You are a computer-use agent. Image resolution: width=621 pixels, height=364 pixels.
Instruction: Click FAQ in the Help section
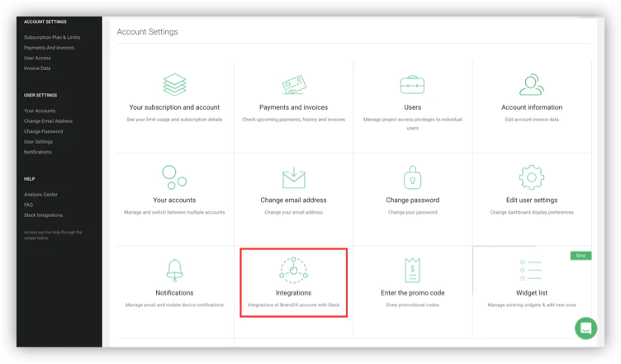28,205
